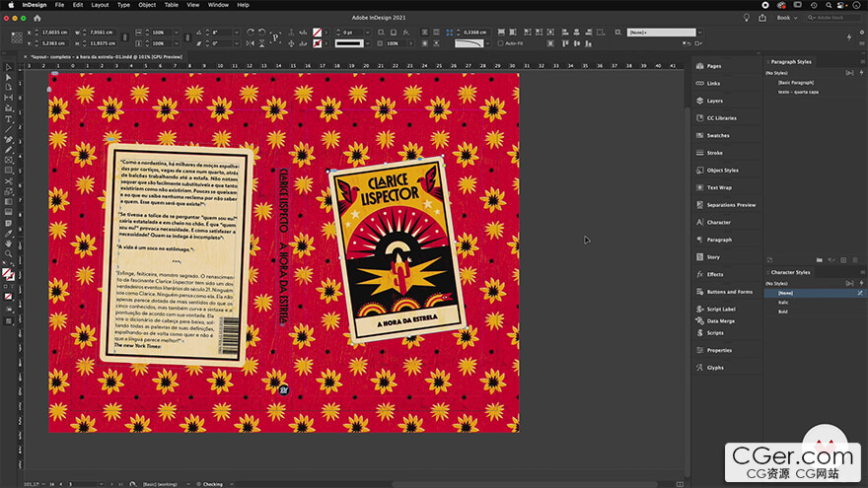Toggle constrain proportions for width and height

(124, 37)
